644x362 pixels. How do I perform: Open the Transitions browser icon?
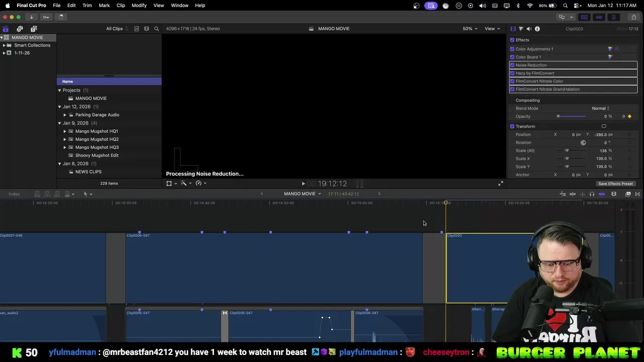click(637, 194)
